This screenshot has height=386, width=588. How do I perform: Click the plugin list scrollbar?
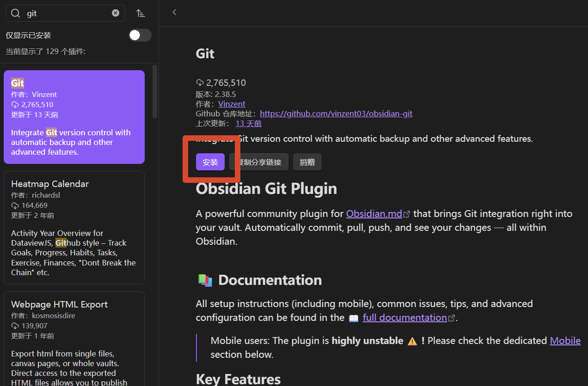155,91
